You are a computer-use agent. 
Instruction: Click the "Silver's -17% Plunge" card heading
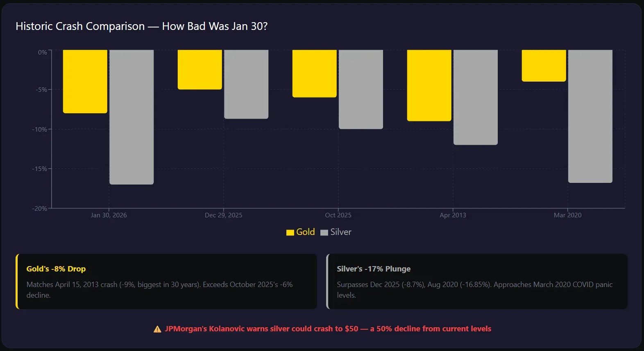(374, 269)
